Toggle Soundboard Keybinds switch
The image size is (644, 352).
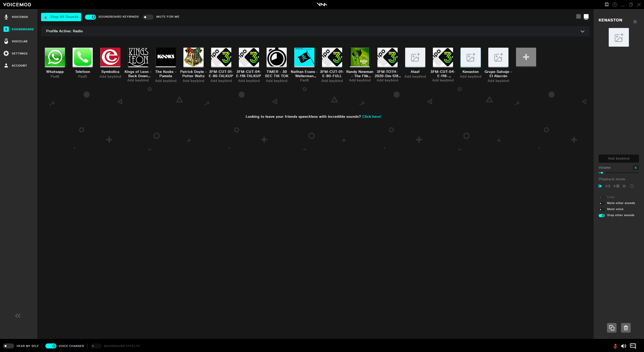[90, 17]
